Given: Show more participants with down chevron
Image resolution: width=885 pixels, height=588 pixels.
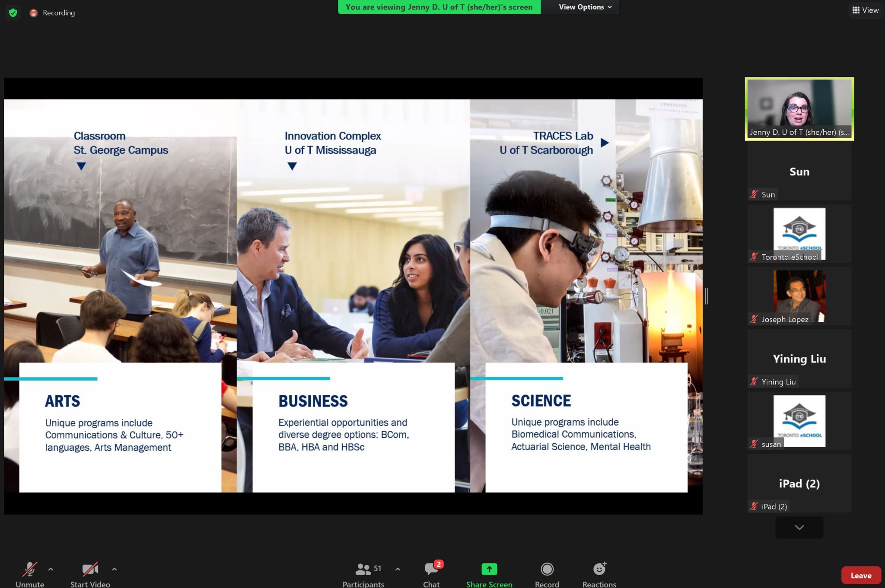Looking at the screenshot, I should [799, 528].
